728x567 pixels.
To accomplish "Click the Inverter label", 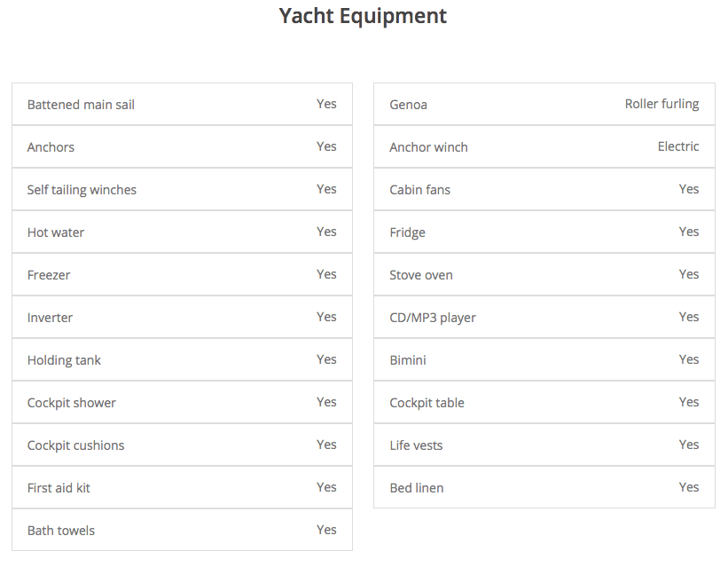I will tap(50, 318).
